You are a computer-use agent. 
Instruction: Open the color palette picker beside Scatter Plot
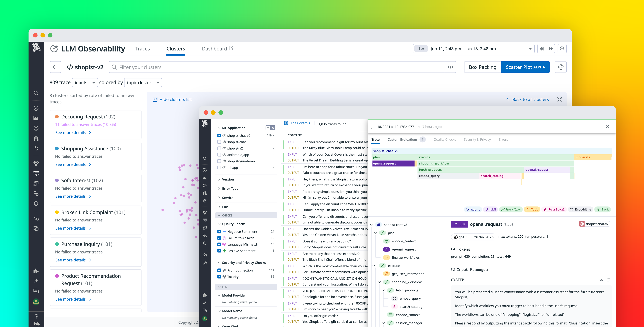pos(561,67)
